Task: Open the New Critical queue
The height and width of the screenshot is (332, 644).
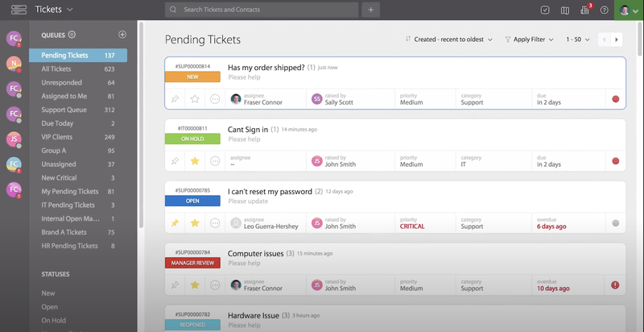Action: click(78, 177)
